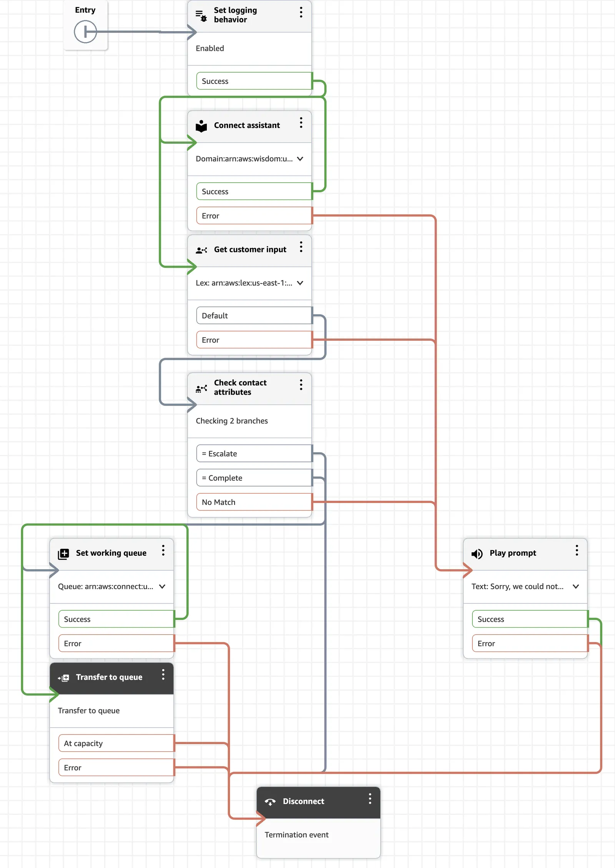Expand the Connect assistant Domain details chevron
Image resolution: width=615 pixels, height=868 pixels.
pos(300,159)
